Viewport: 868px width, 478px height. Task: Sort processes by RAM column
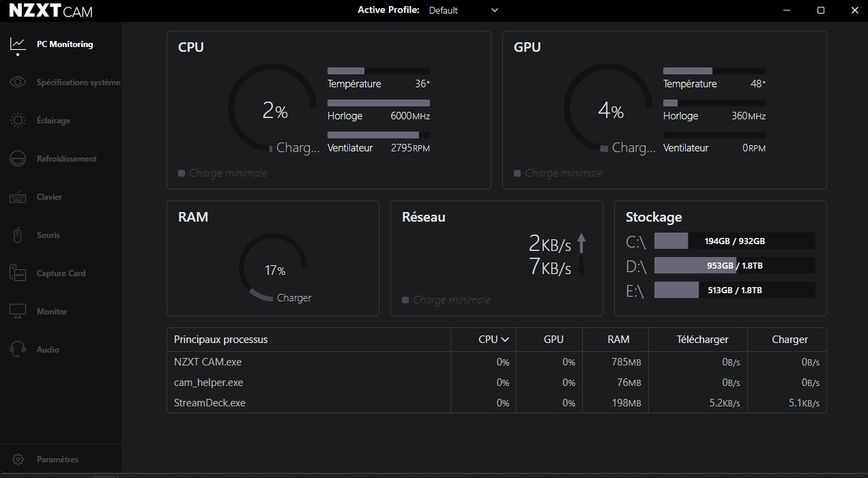pos(618,340)
